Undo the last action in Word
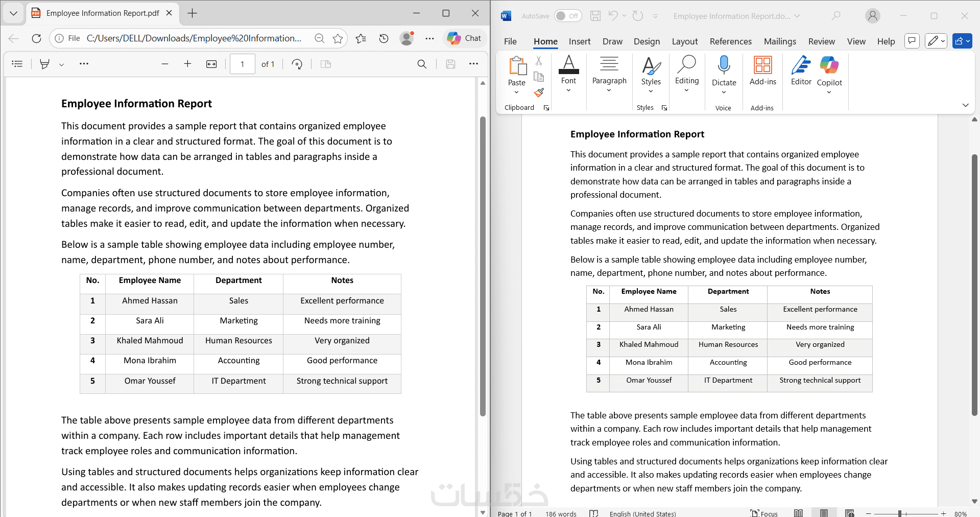The image size is (980, 517). click(613, 16)
